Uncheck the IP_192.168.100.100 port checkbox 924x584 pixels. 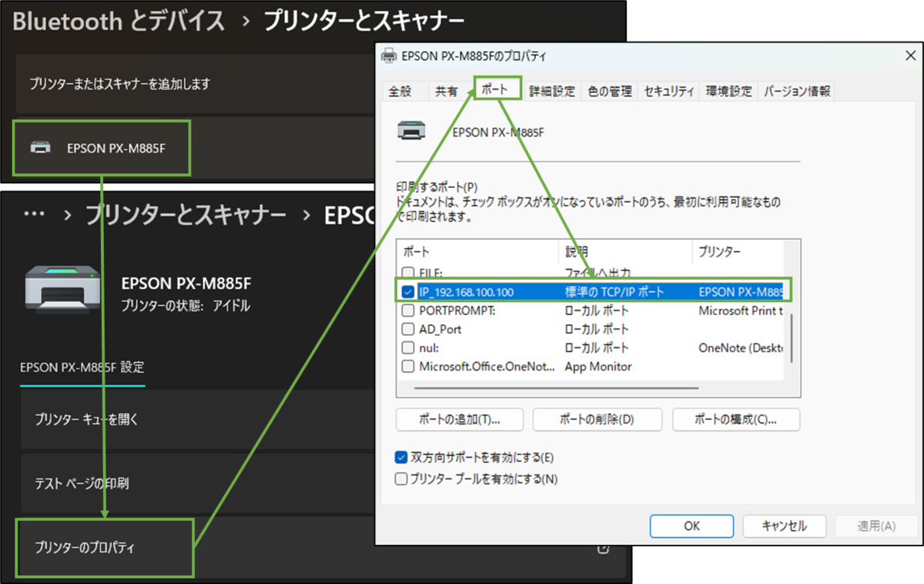[x=409, y=292]
